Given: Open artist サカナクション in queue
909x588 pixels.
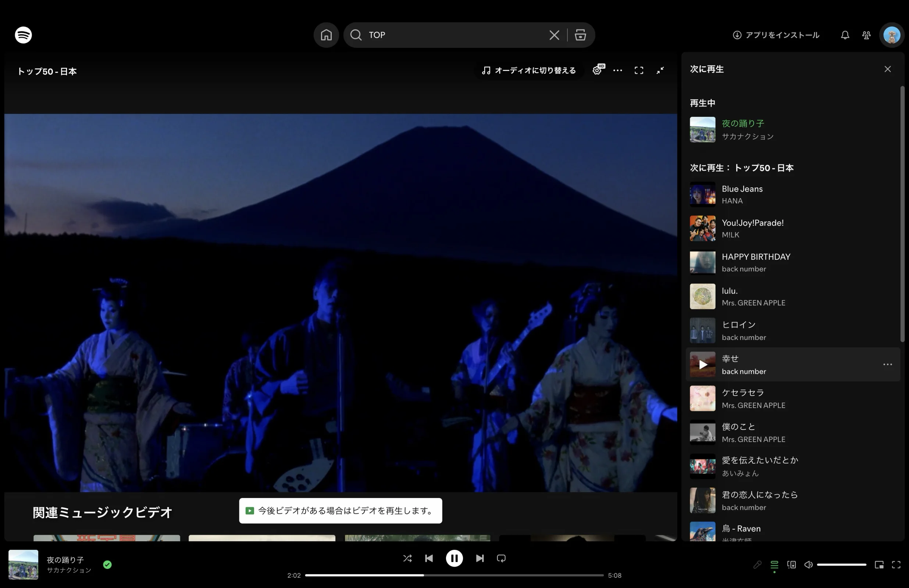Looking at the screenshot, I should coord(748,136).
